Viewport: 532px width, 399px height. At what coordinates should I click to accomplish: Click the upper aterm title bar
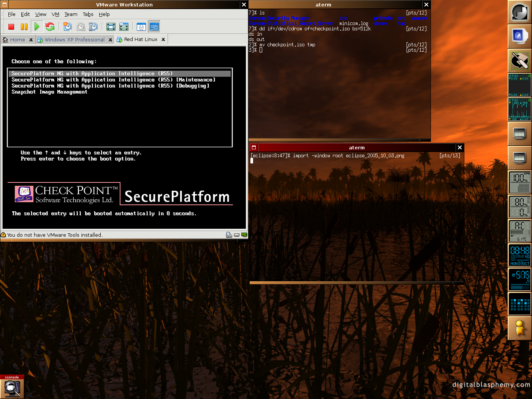[335, 5]
